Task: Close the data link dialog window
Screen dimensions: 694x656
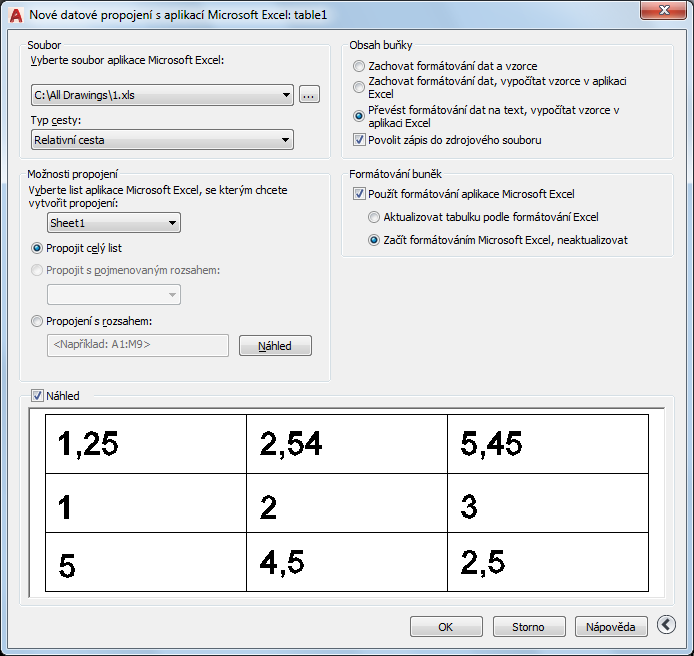Action: (663, 10)
